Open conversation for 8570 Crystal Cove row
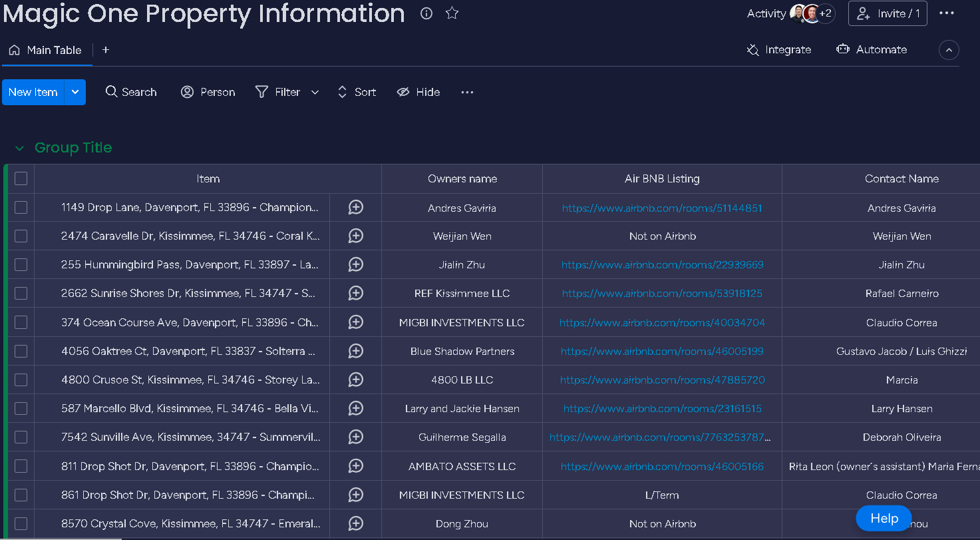This screenshot has width=980, height=540. pyautogui.click(x=356, y=524)
